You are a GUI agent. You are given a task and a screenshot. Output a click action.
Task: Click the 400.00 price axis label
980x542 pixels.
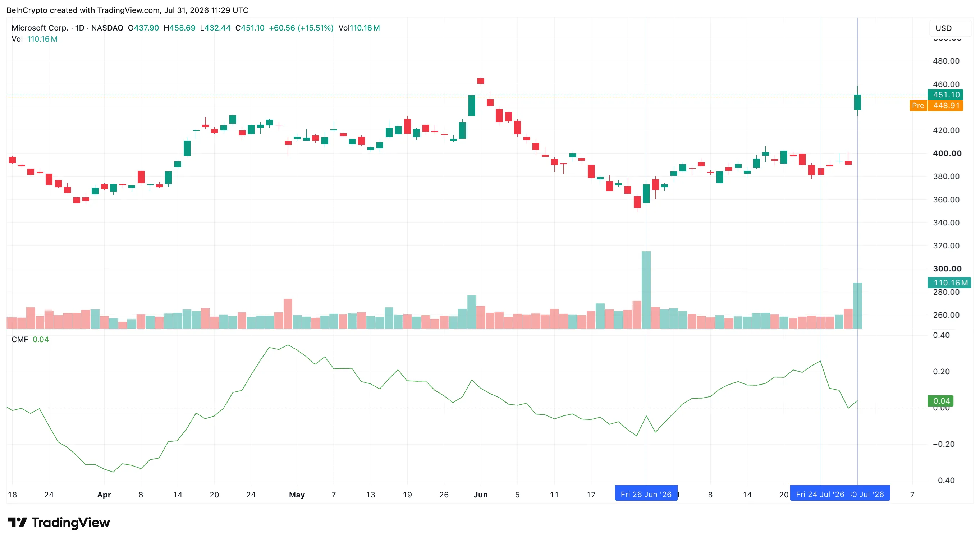coord(947,153)
